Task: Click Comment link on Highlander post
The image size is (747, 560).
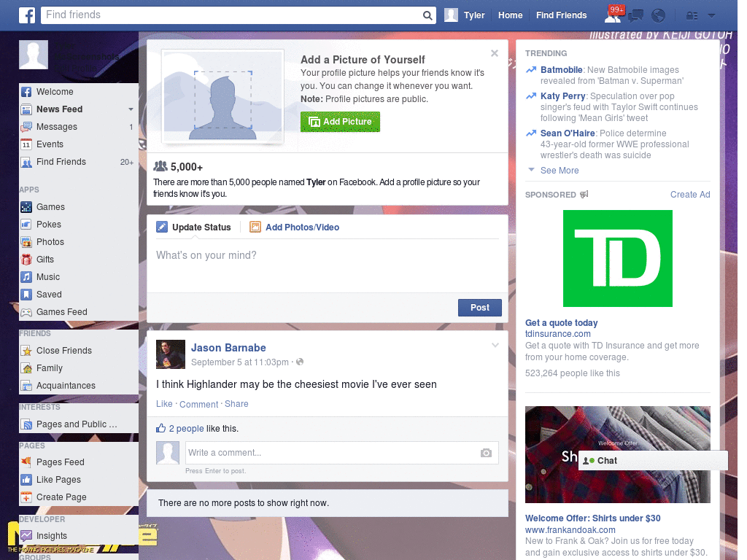Action: (198, 404)
